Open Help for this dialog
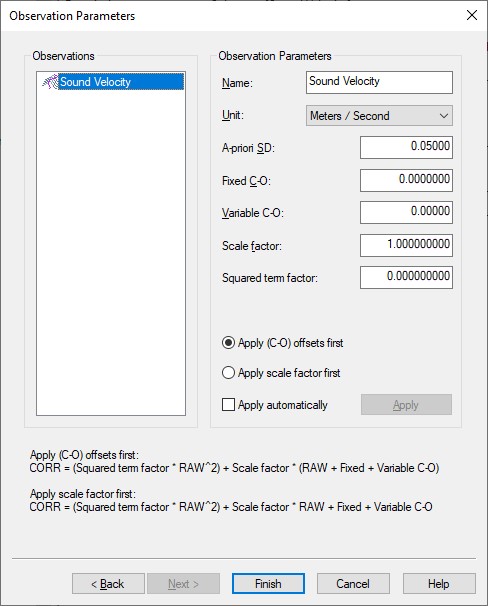The image size is (488, 606). (x=439, y=584)
